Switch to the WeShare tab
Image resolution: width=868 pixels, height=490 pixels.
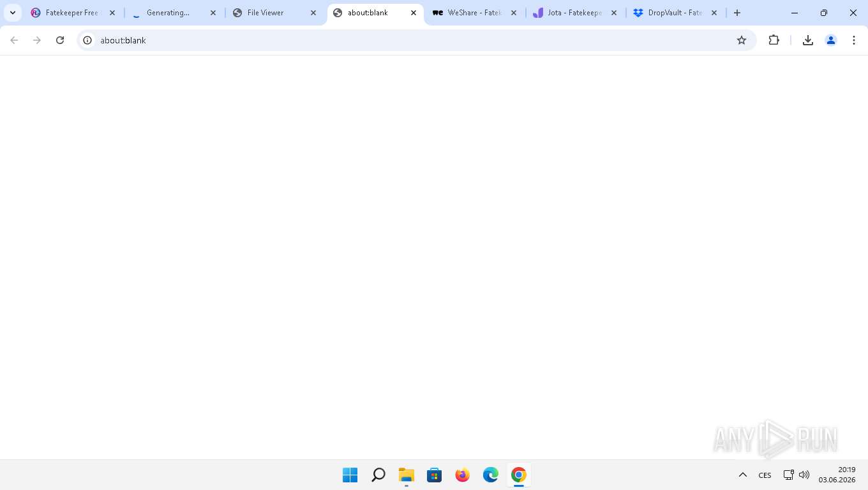click(467, 13)
